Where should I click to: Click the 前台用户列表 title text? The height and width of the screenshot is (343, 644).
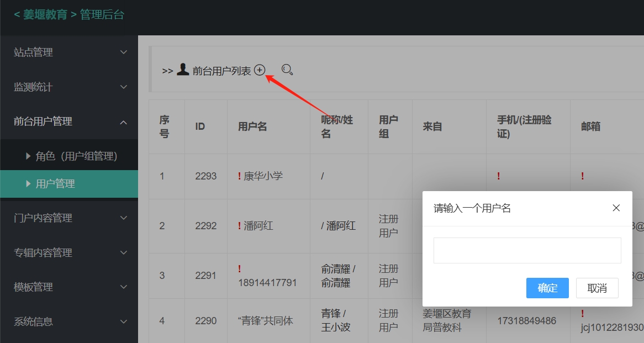[x=222, y=71]
